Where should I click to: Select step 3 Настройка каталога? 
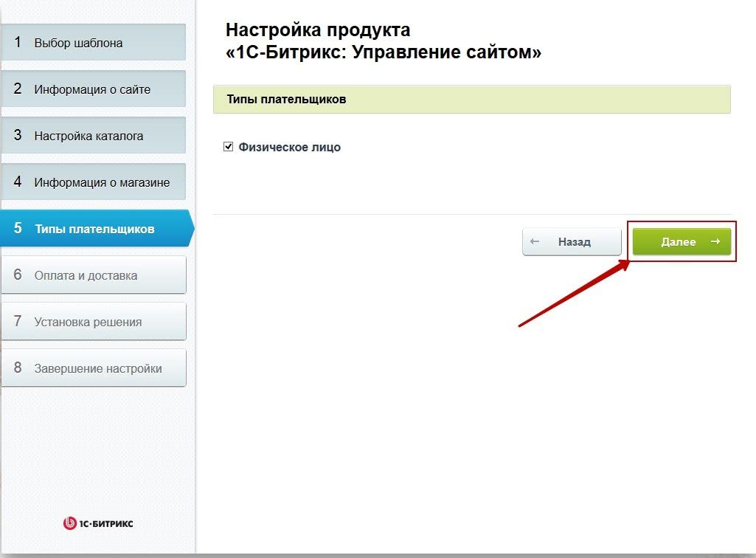(93, 135)
